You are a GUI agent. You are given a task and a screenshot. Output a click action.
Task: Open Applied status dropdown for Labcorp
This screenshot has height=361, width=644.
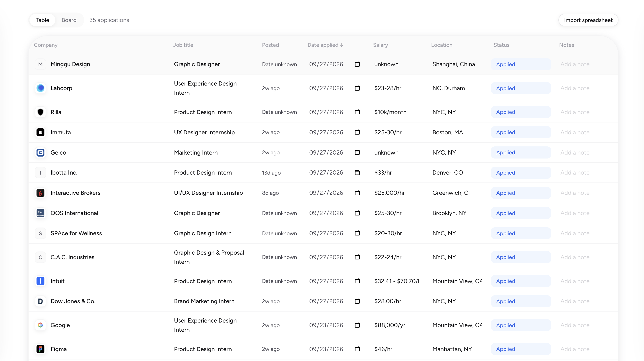click(x=521, y=88)
